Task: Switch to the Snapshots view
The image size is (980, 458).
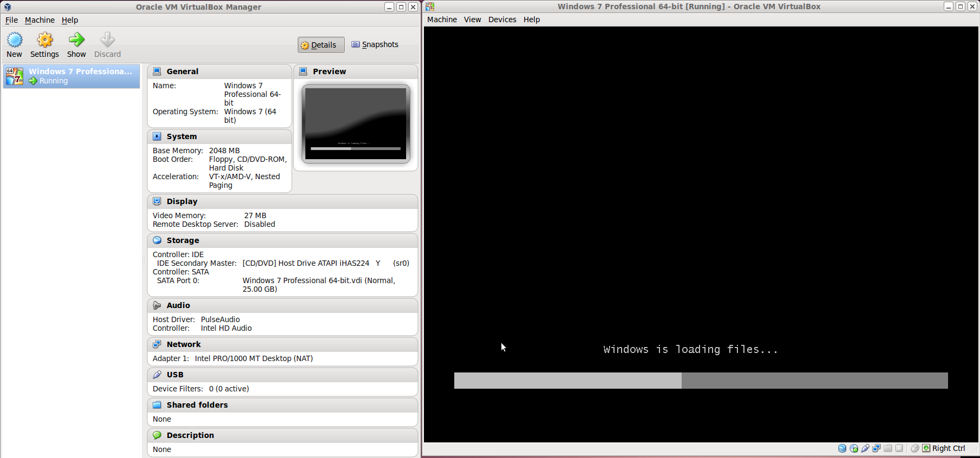Action: tap(375, 44)
